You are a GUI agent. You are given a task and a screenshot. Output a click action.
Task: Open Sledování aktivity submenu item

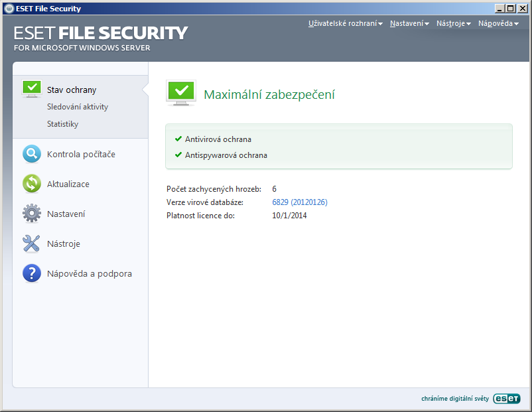click(x=78, y=107)
